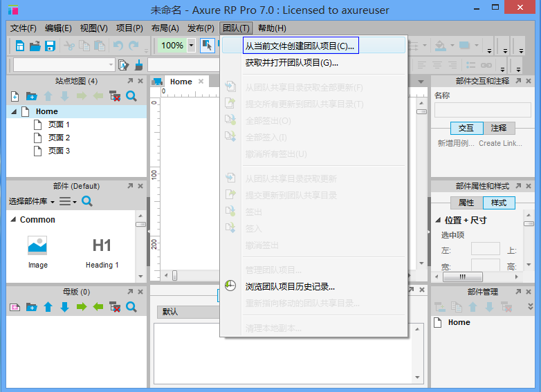
Task: Open the page tabs list dropdown arrow
Action: coord(421,82)
